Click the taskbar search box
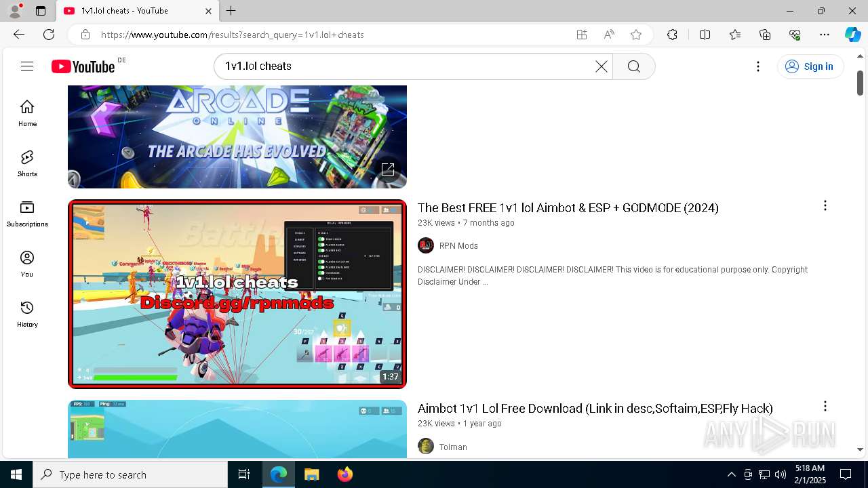This screenshot has width=868, height=488. click(130, 474)
